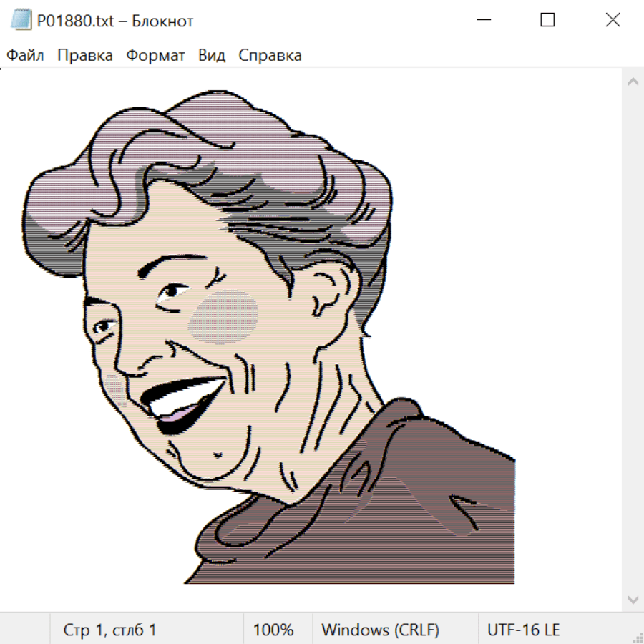The width and height of the screenshot is (644, 644).
Task: Close the P01880.txt Notepad window
Action: point(613,20)
